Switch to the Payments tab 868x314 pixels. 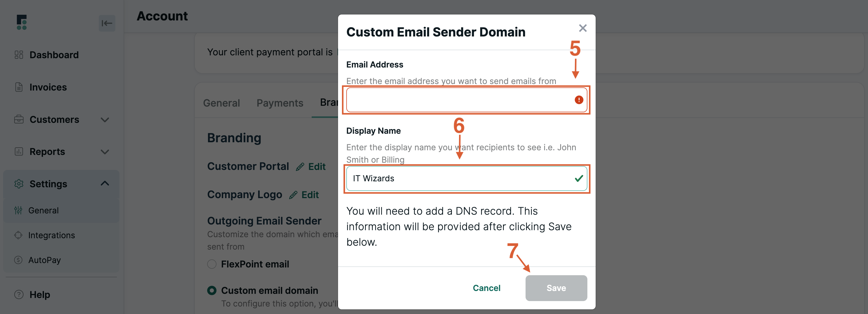(x=280, y=103)
